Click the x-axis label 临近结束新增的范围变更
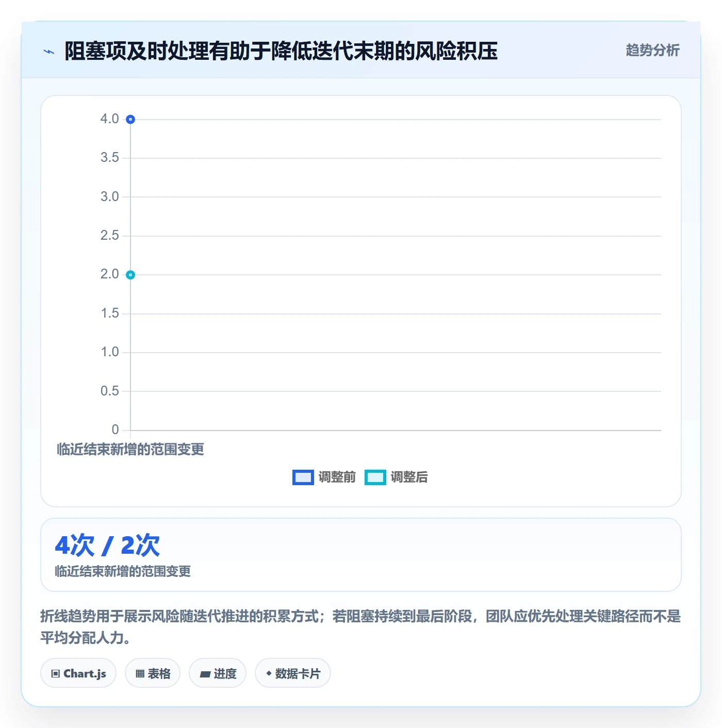Viewport: 722px width, 728px height. point(130,449)
